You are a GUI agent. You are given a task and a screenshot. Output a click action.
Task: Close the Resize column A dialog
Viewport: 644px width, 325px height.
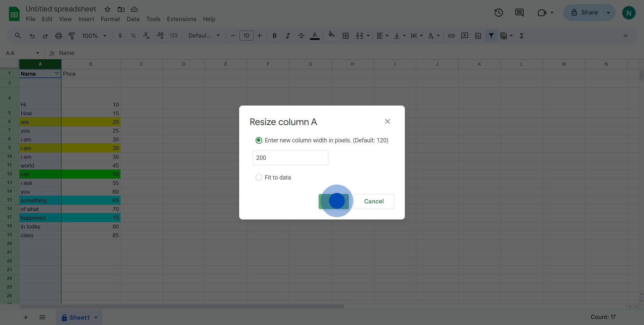pyautogui.click(x=387, y=122)
